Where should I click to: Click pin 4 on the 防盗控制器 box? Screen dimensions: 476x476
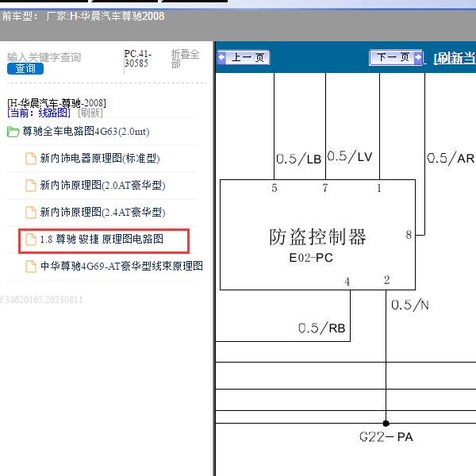click(347, 282)
